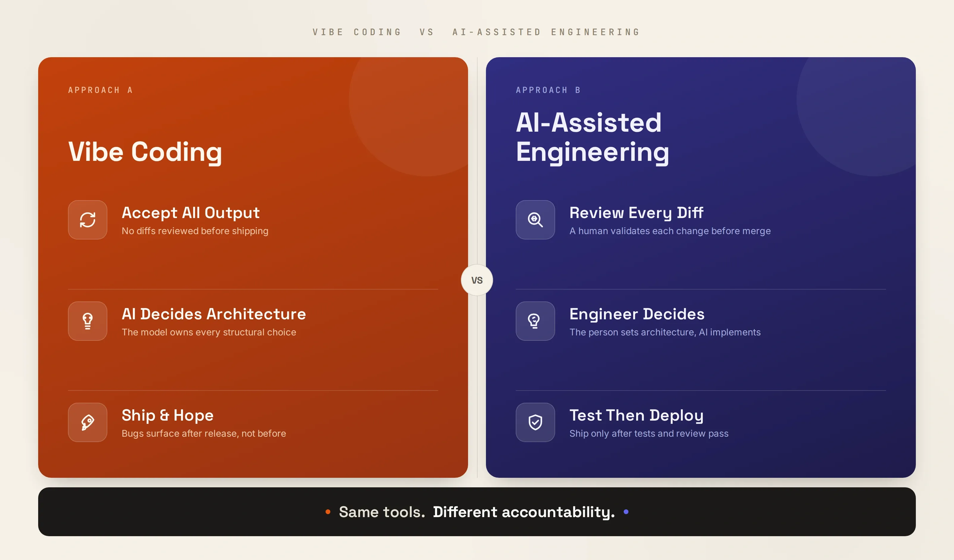Click 'Different accountability.' in the footer banner
The height and width of the screenshot is (560, 954).
pyautogui.click(x=524, y=512)
